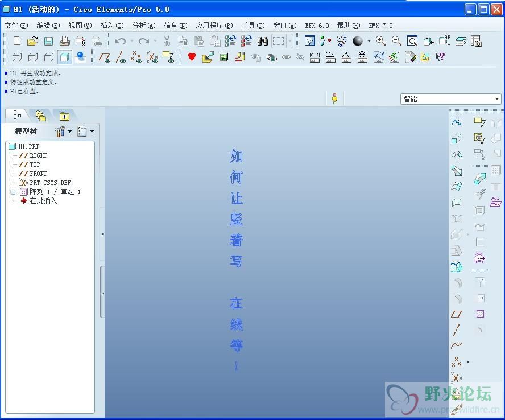Open the Find tool with binoculars icon
This screenshot has height=420, width=505.
263,41
